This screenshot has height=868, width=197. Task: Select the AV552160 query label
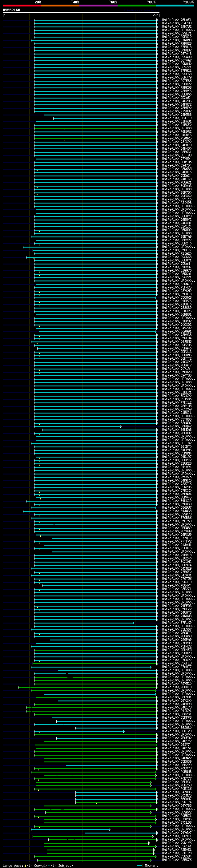pos(11,10)
